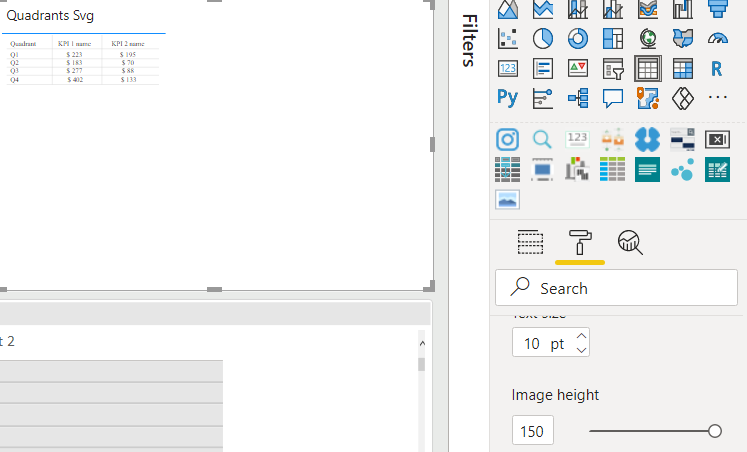Select the Multi-row card visual
The image size is (747, 452).
(543, 69)
